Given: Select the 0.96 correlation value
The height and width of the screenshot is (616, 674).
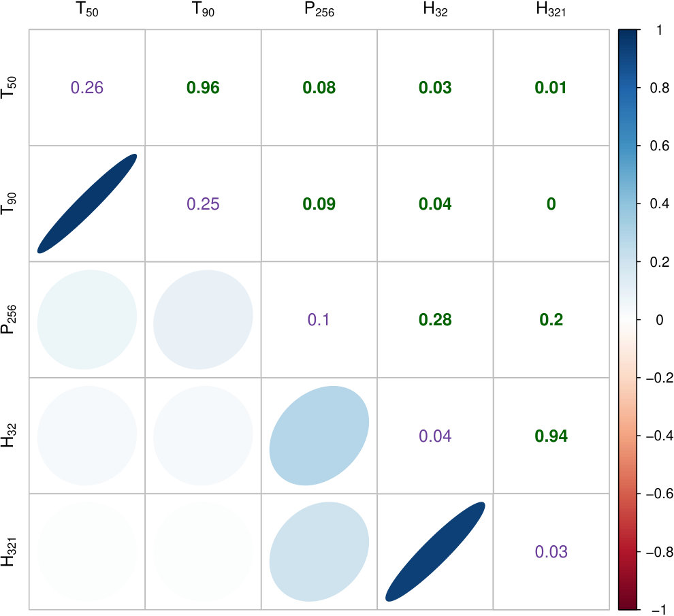Looking at the screenshot, I should [203, 88].
